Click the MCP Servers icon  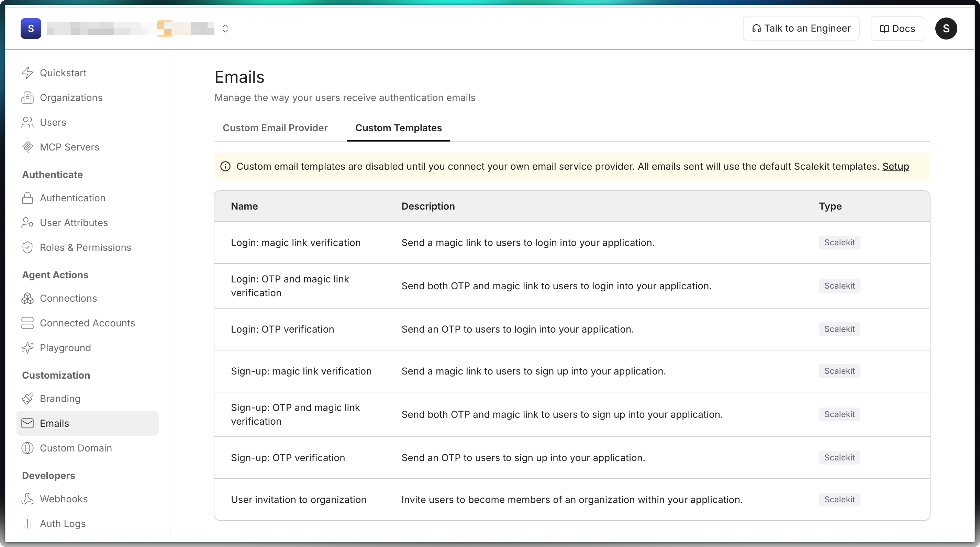coord(27,147)
